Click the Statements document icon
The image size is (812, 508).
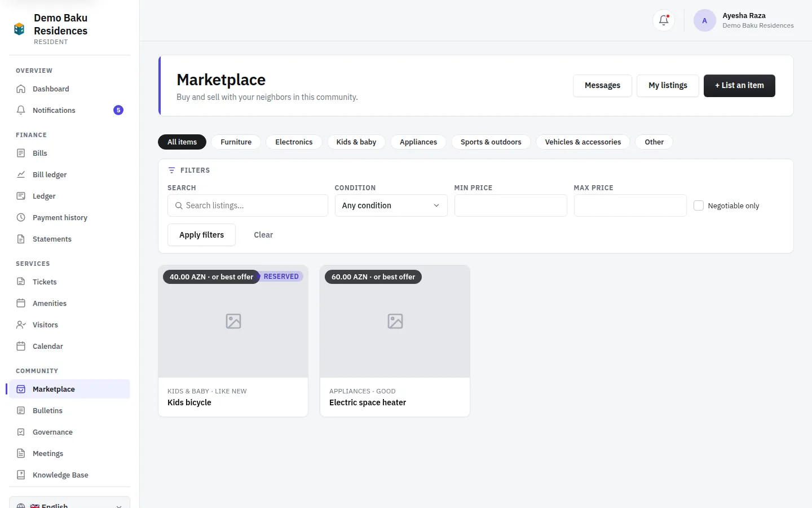pos(21,239)
